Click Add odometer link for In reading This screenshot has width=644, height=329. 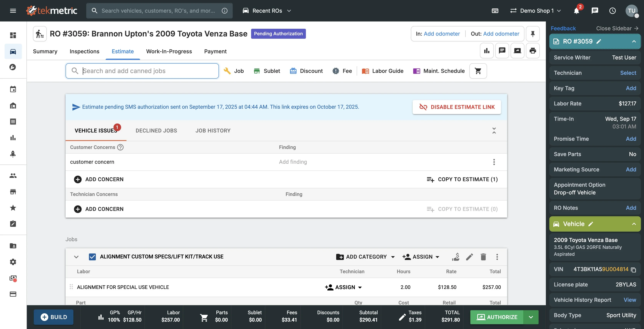click(441, 34)
